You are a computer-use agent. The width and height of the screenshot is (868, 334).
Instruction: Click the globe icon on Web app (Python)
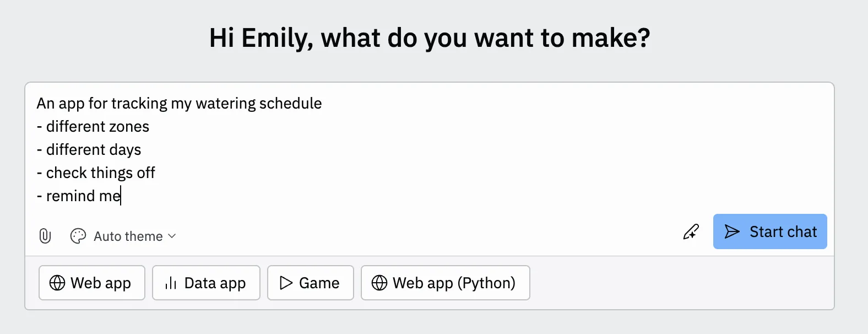pyautogui.click(x=379, y=283)
